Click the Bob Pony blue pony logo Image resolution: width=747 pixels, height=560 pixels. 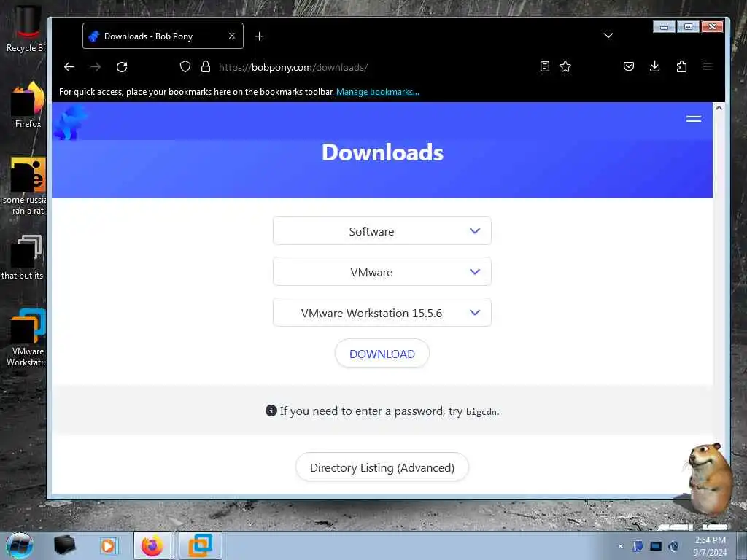(71, 122)
